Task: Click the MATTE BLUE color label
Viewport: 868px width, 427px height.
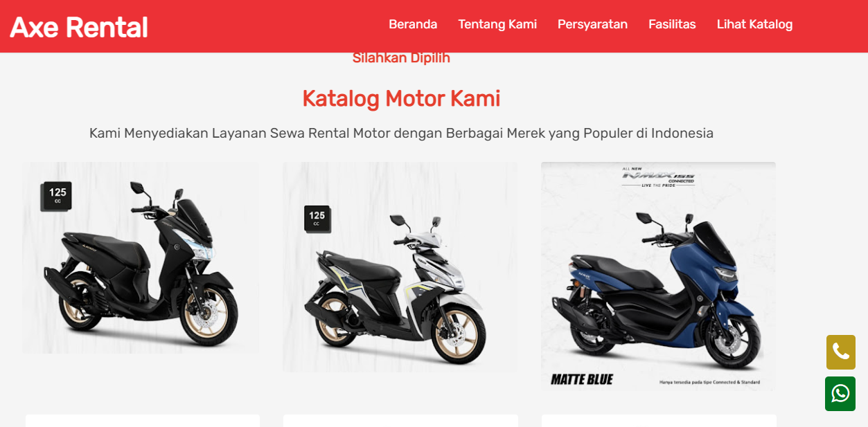Action: 582,379
